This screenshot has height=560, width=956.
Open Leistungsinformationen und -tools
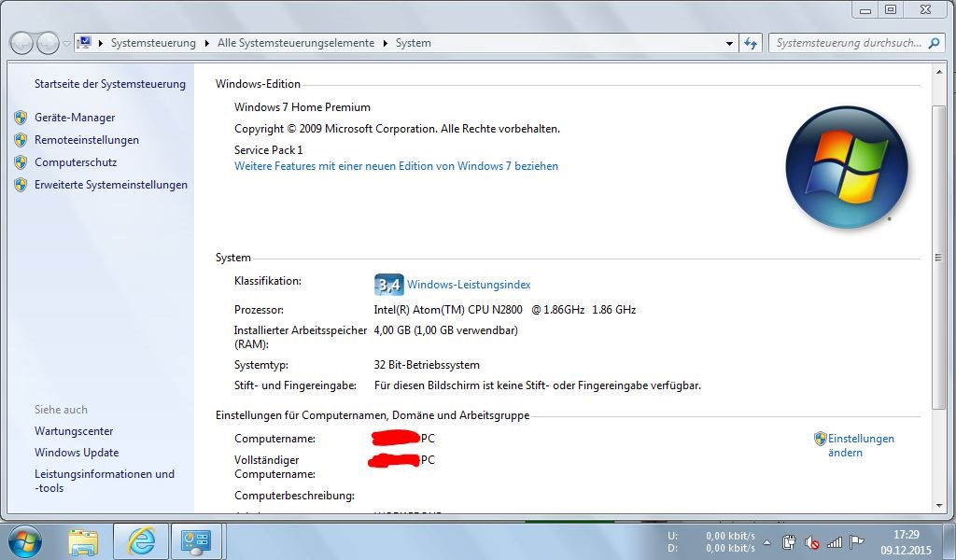(105, 481)
